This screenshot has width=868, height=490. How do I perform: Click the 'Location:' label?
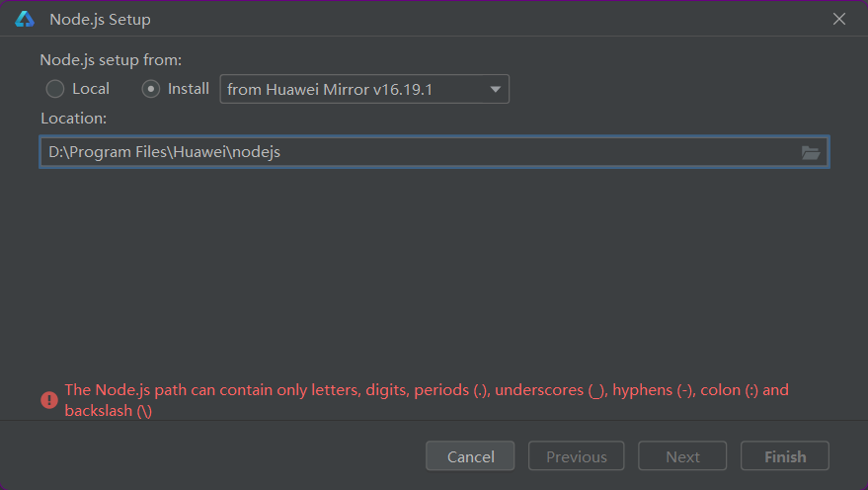pos(74,118)
